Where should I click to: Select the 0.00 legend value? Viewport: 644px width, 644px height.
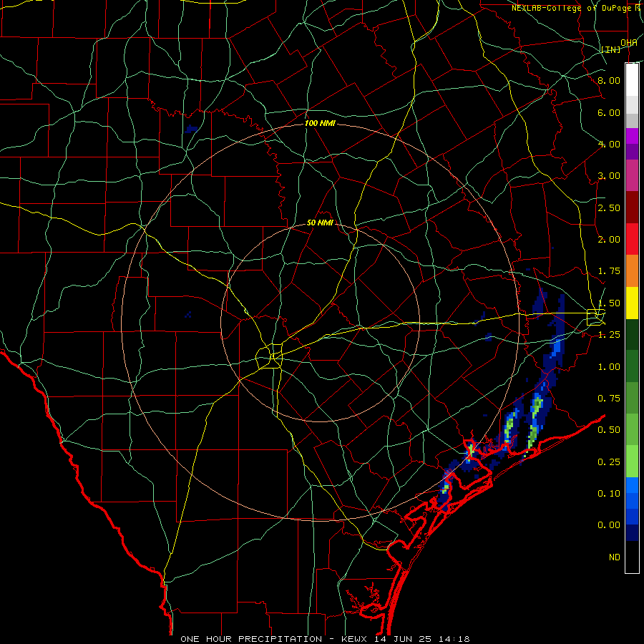click(x=609, y=525)
